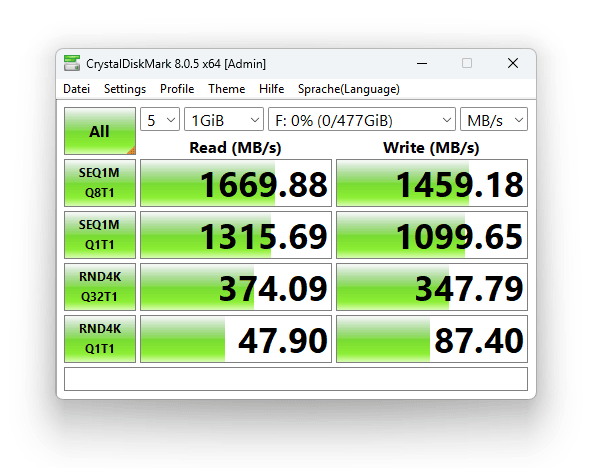
Task: Expand the 1GiB test size dropdown
Action: click(223, 120)
